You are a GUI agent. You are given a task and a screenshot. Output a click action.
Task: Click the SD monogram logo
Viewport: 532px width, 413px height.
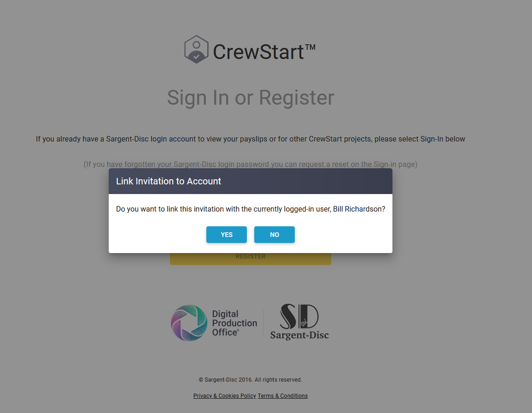point(299,317)
